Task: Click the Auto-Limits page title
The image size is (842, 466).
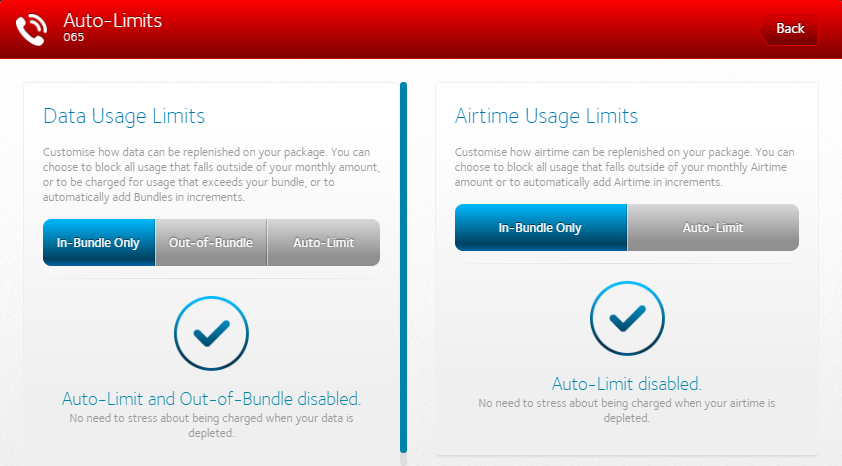Action: (112, 20)
